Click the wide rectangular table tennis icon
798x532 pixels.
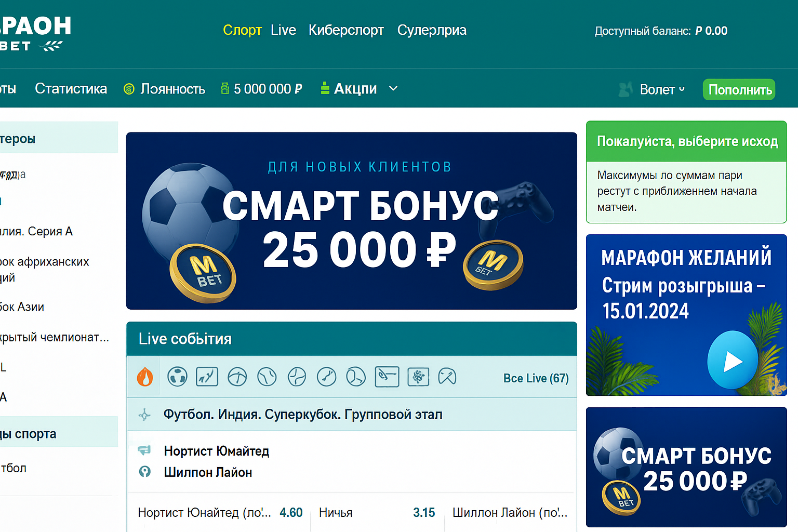tap(387, 377)
